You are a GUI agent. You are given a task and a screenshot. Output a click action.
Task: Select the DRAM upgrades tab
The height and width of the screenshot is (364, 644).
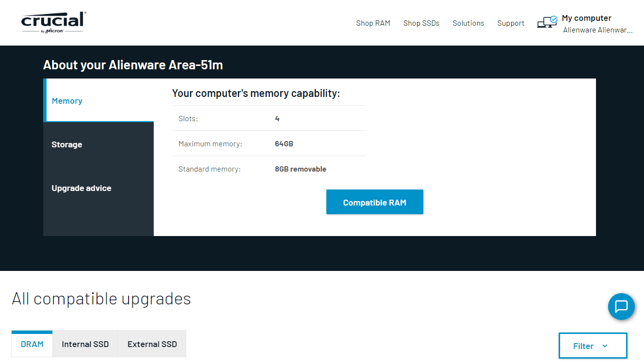pyautogui.click(x=32, y=344)
